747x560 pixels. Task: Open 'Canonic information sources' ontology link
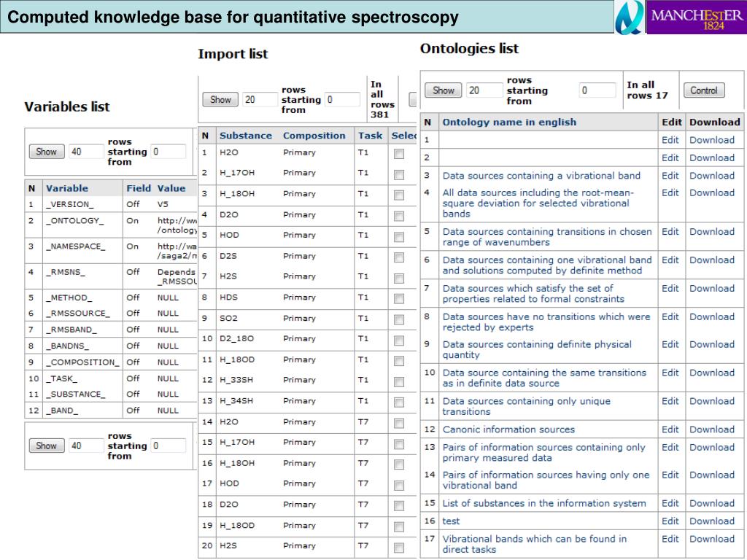tap(508, 429)
